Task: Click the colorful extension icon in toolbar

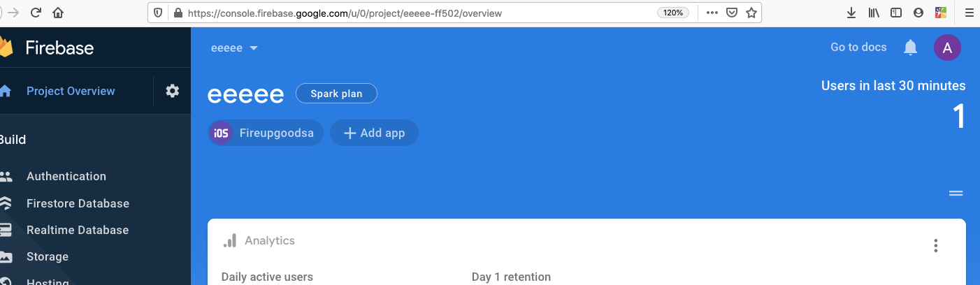Action: pyautogui.click(x=941, y=13)
